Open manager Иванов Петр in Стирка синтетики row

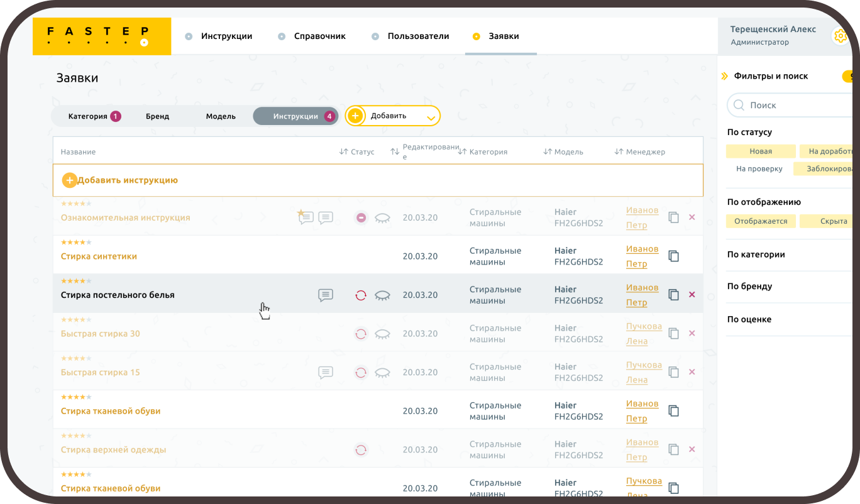[642, 256]
